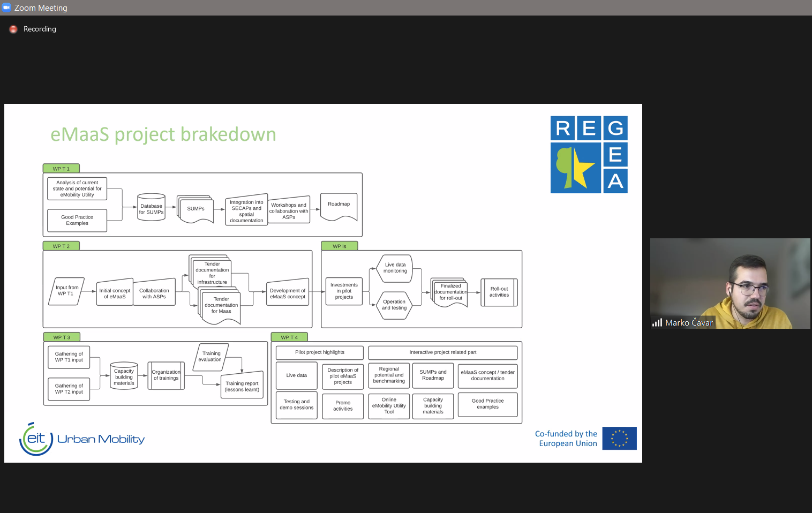
Task: Click the Database for SUMPs cylinder shape
Action: pyautogui.click(x=152, y=208)
